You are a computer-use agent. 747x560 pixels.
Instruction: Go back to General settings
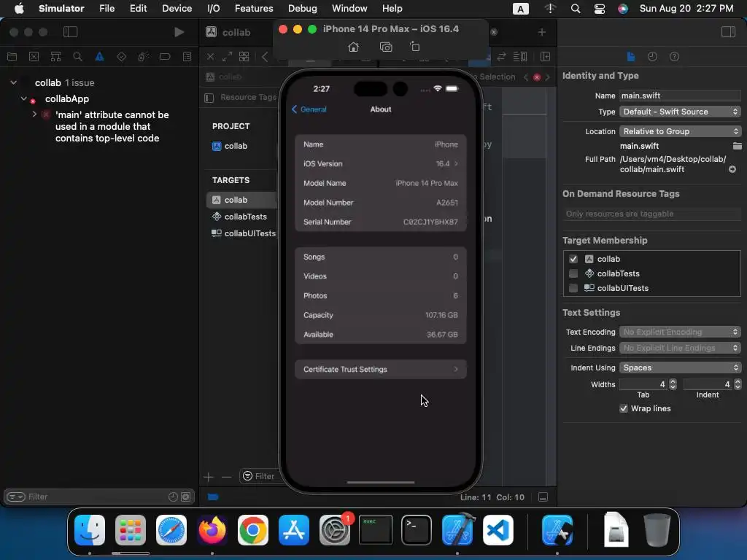tap(309, 109)
